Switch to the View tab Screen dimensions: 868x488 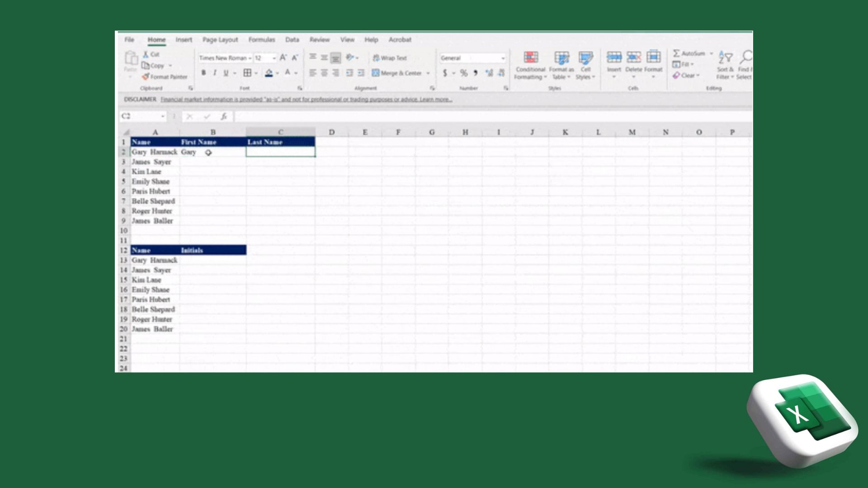coord(347,40)
